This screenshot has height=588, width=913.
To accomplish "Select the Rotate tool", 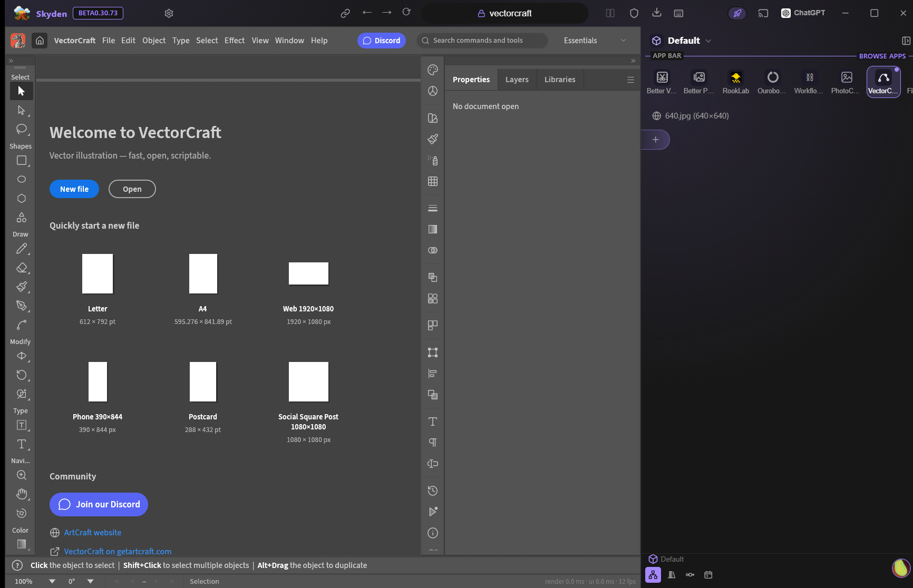I will click(21, 375).
